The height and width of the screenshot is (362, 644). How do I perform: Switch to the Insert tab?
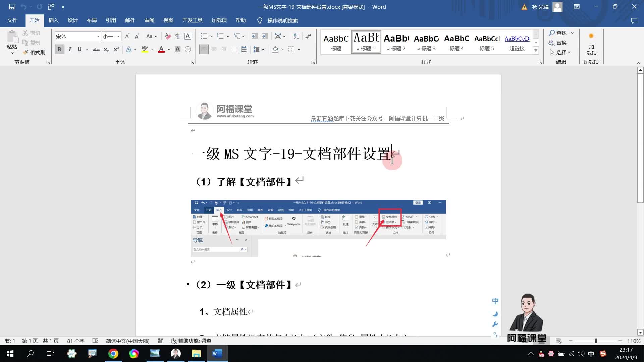(x=53, y=20)
